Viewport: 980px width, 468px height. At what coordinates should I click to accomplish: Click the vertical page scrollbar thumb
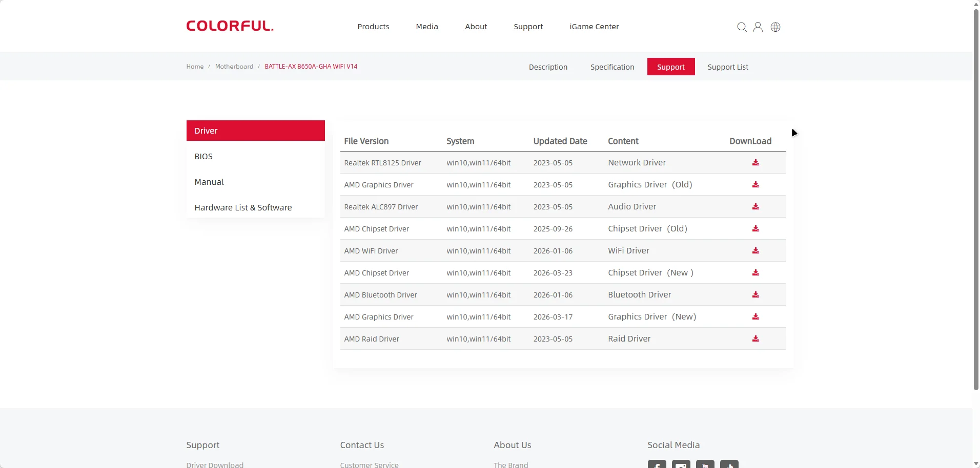tap(976, 200)
